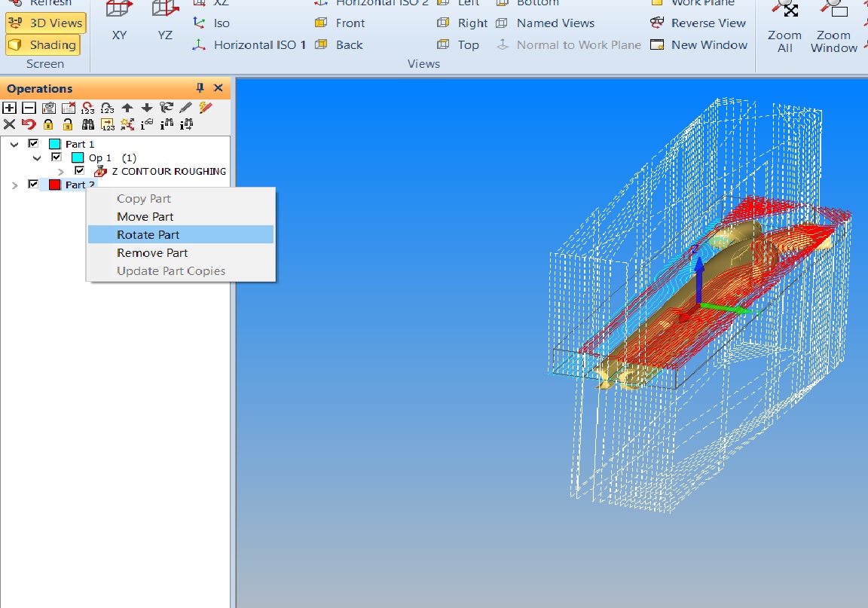868x608 pixels.
Task: Click the delete X icon in Operations toolbar
Action: click(x=9, y=124)
